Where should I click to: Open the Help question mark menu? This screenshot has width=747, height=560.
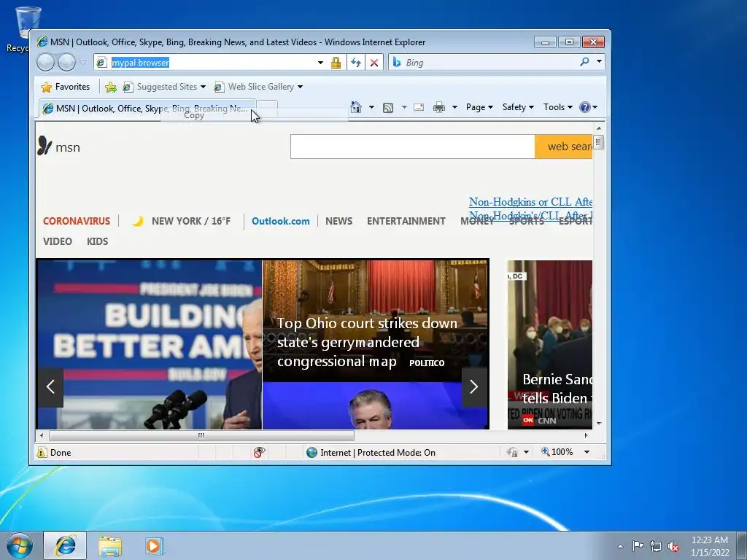[588, 107]
